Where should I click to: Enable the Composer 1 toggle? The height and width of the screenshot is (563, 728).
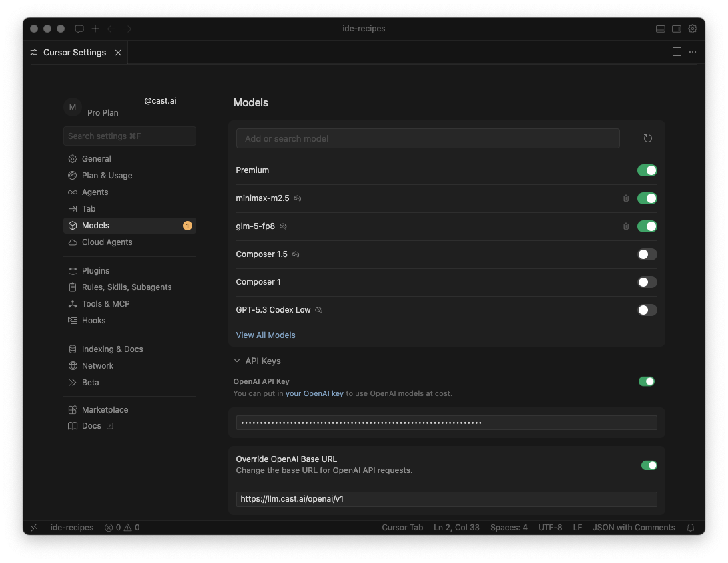tap(647, 282)
